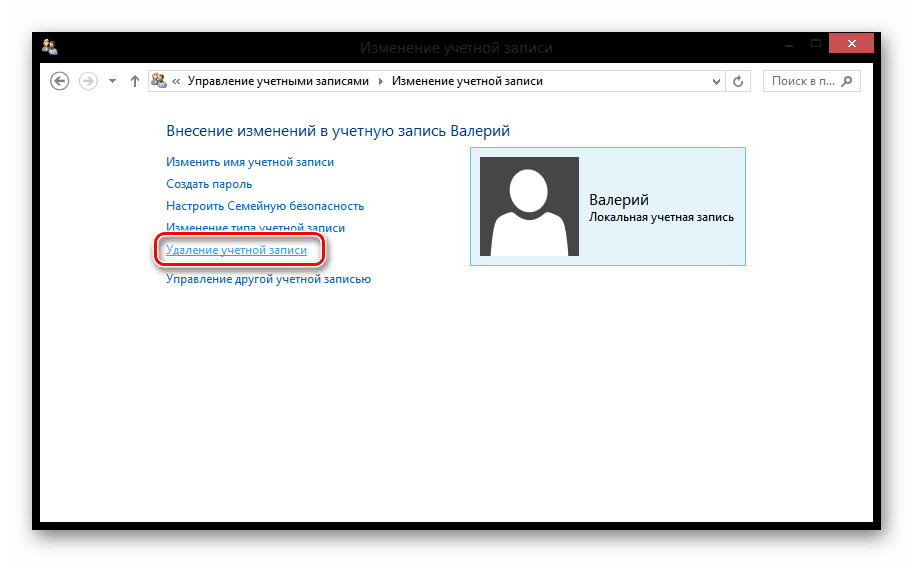Maximize the window
Screen dimensions: 913x562
click(x=816, y=44)
